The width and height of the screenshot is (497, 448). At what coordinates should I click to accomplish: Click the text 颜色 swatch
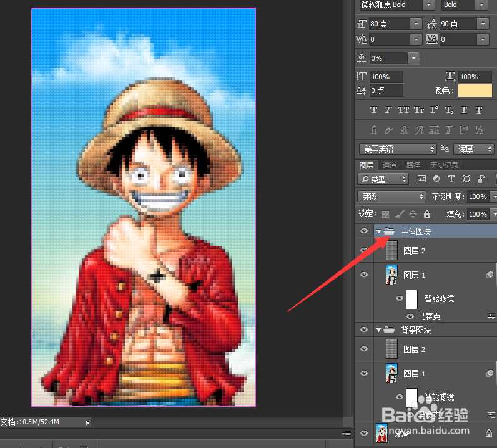point(475,90)
